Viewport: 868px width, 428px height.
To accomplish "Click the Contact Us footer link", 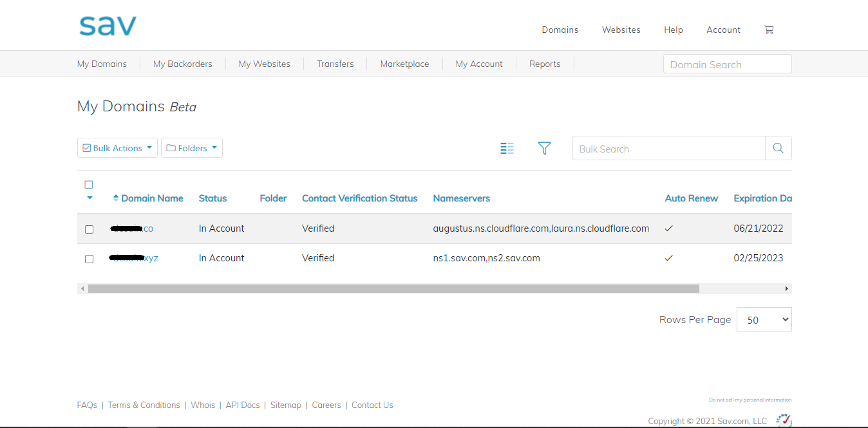I will tap(372, 405).
